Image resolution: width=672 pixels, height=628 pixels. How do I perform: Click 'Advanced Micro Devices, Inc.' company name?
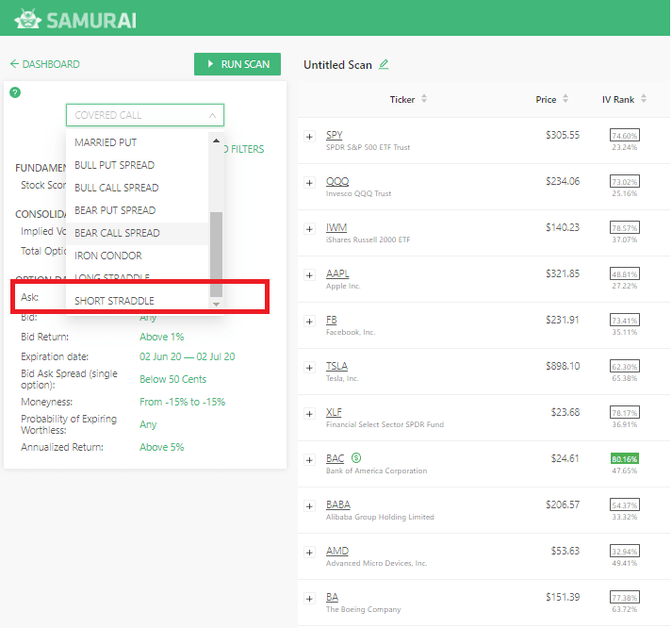click(376, 563)
